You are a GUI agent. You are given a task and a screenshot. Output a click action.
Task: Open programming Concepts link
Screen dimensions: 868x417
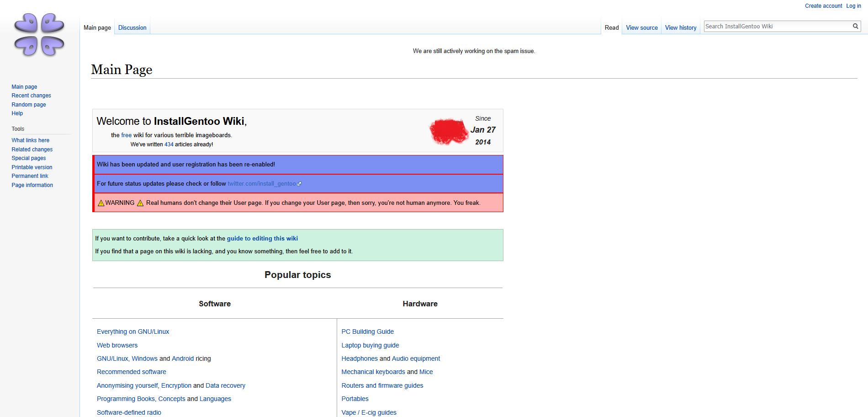point(172,399)
